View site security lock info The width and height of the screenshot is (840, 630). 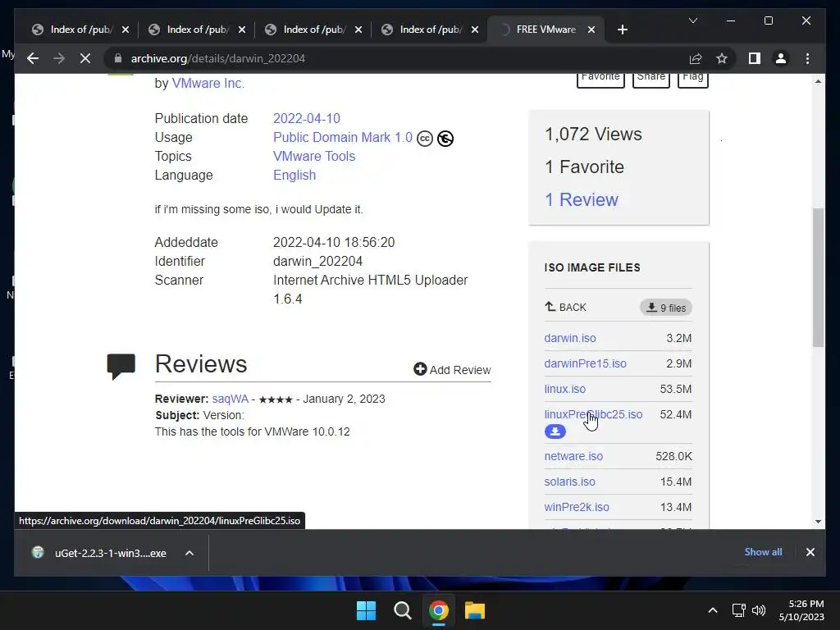click(x=118, y=58)
